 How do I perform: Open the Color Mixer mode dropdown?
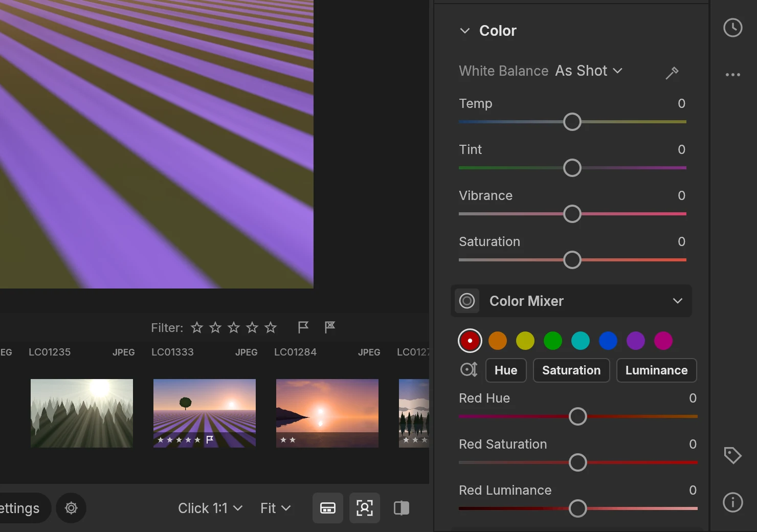click(x=678, y=301)
